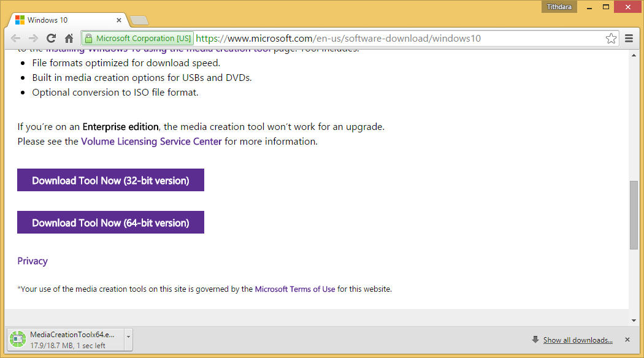The image size is (644, 358).
Task: Click the scrollbar up arrow
Action: (x=634, y=55)
